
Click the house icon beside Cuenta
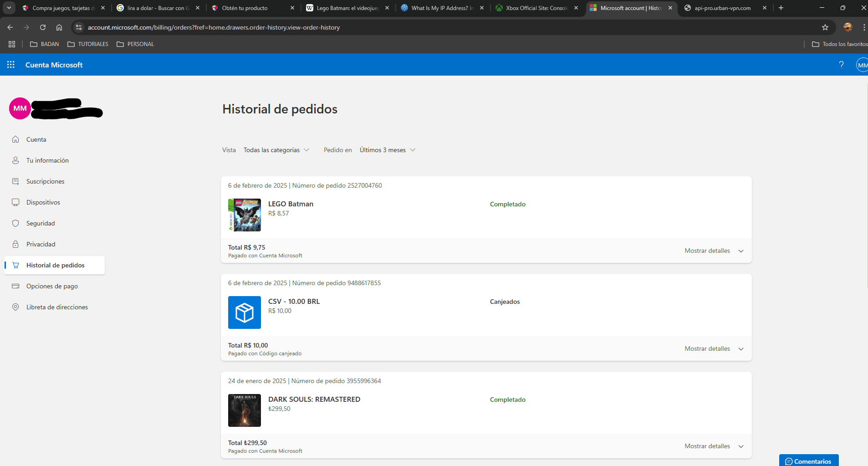tap(15, 139)
